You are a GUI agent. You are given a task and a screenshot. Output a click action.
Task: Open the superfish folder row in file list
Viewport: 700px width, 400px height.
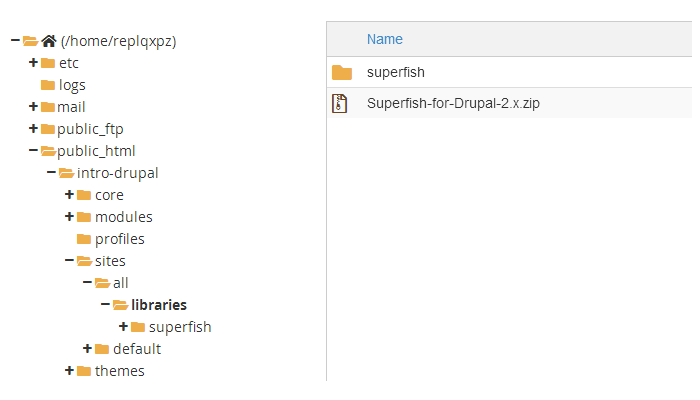click(396, 72)
